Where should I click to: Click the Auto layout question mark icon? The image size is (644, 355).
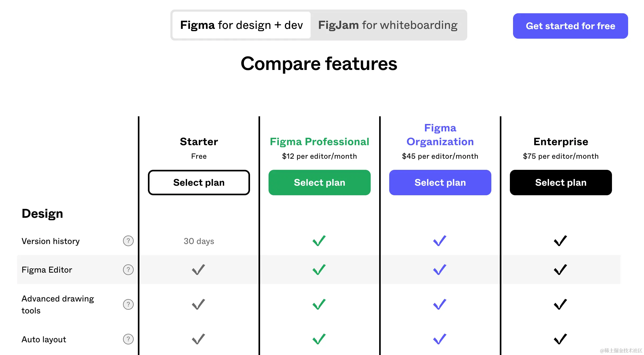click(x=128, y=339)
